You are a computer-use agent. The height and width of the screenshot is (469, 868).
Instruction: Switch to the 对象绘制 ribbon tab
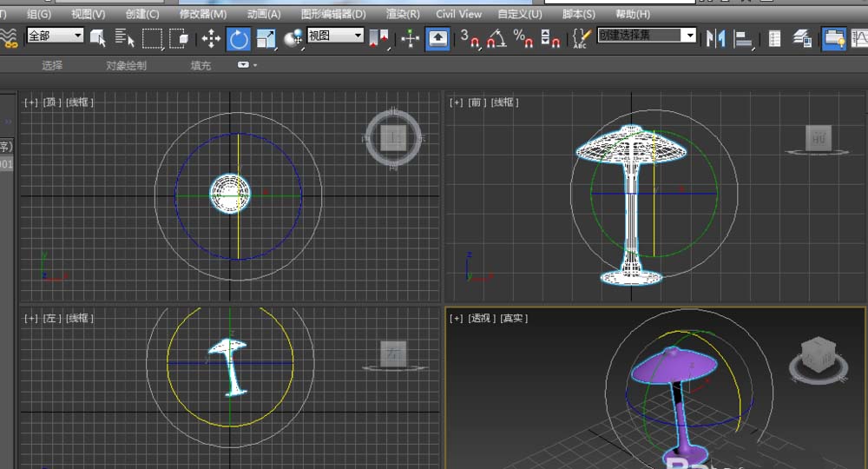pos(126,65)
